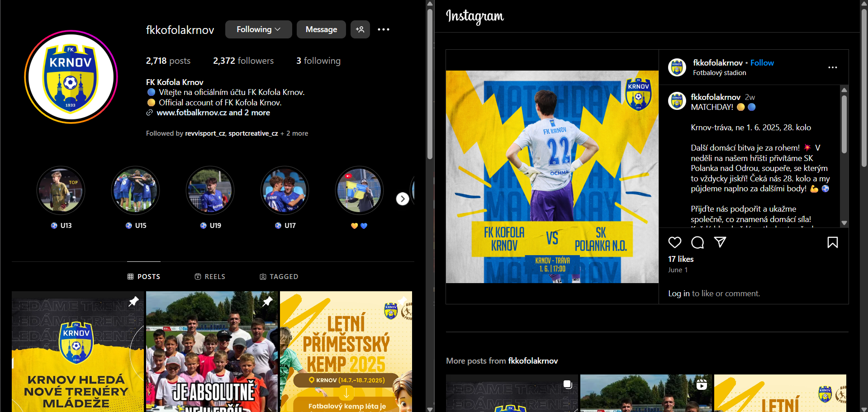Open post options three-dot menu
This screenshot has height=412, width=868.
pyautogui.click(x=833, y=67)
